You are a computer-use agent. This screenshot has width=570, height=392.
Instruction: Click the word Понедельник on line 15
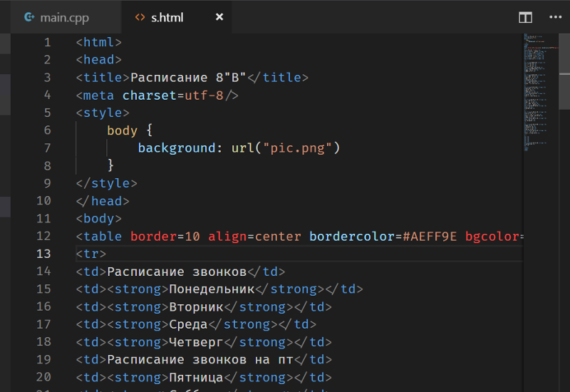(x=212, y=289)
